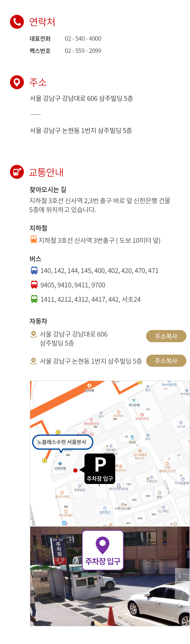
Task: Click the gold pin icon beside 강남대로 606 address
Action: pyautogui.click(x=33, y=334)
